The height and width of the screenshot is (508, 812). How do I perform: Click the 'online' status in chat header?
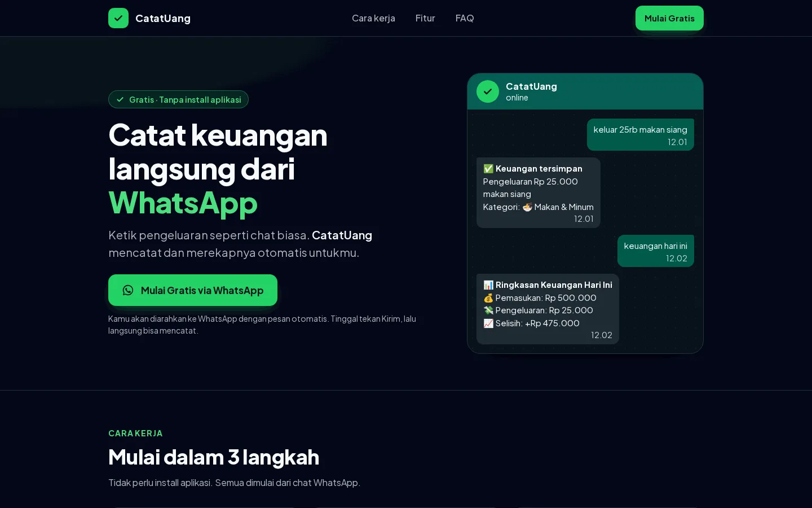pyautogui.click(x=517, y=98)
